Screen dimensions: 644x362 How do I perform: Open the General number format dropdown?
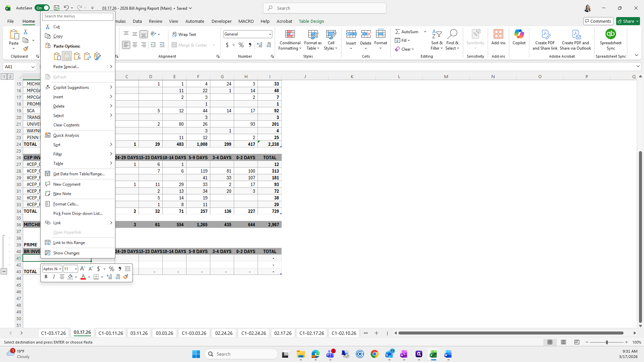point(270,34)
